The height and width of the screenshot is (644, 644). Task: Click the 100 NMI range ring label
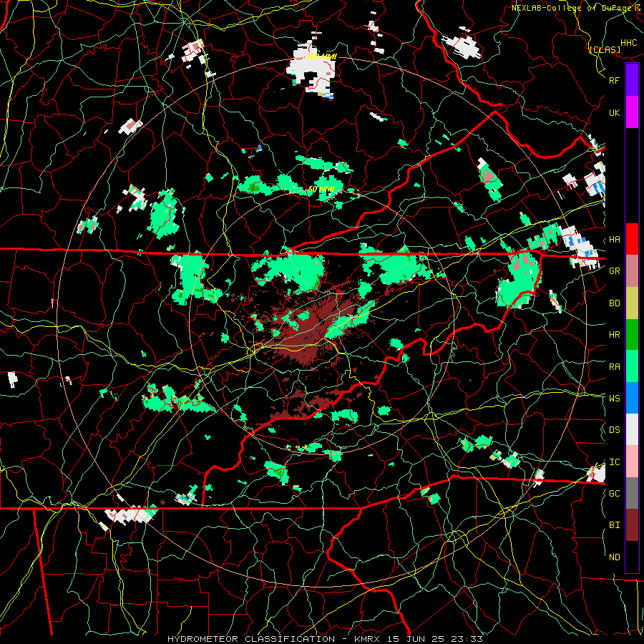321,57
